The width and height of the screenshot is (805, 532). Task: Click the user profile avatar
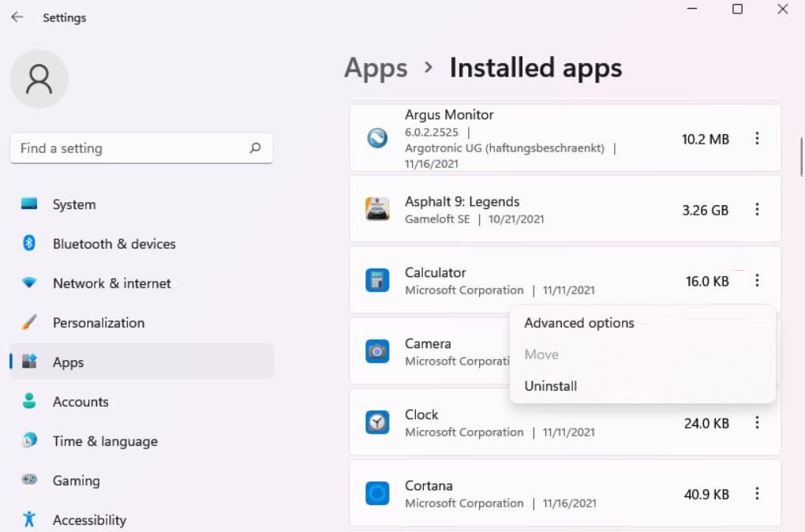pos(39,79)
